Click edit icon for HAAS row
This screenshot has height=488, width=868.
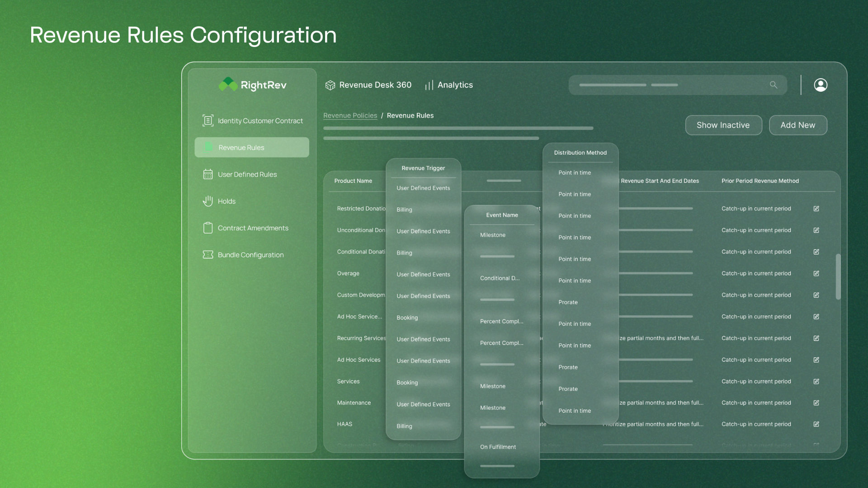click(x=816, y=424)
